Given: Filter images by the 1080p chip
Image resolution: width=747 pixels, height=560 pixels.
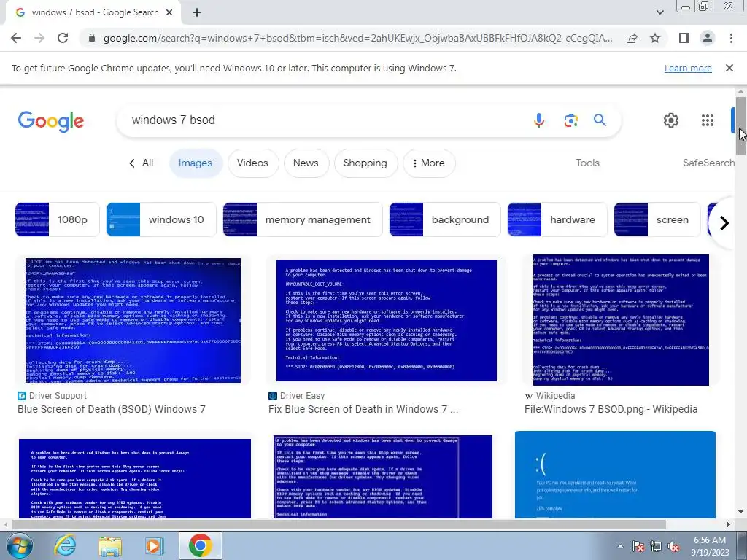Looking at the screenshot, I should click(x=57, y=219).
